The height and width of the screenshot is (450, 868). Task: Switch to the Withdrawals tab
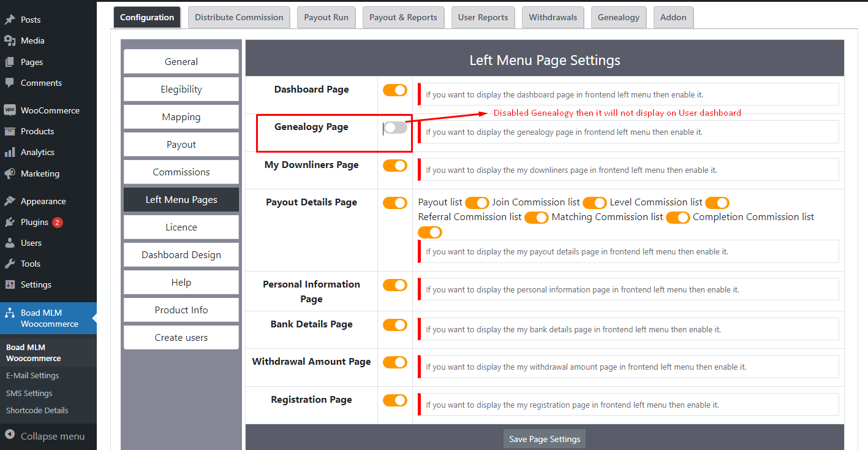coord(553,17)
